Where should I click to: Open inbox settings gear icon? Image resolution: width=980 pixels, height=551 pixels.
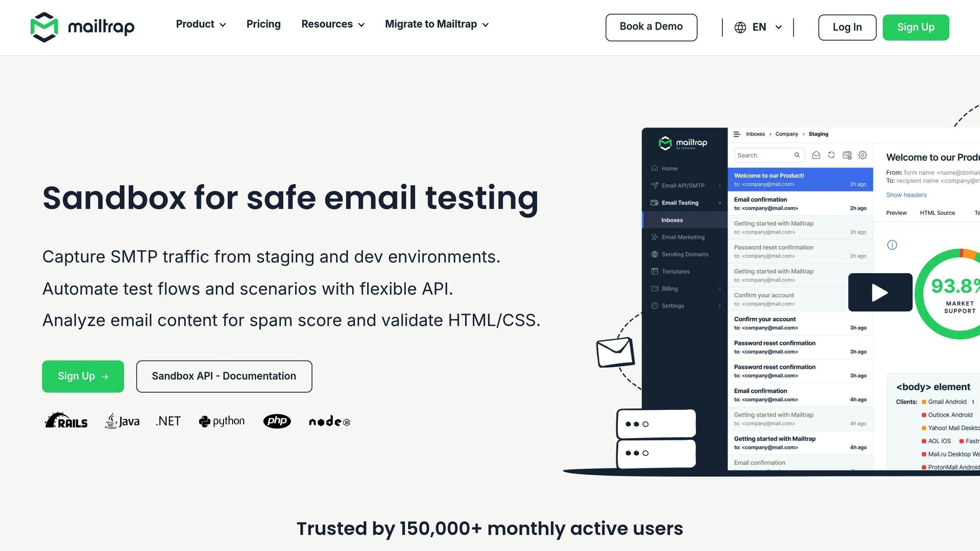coord(863,155)
